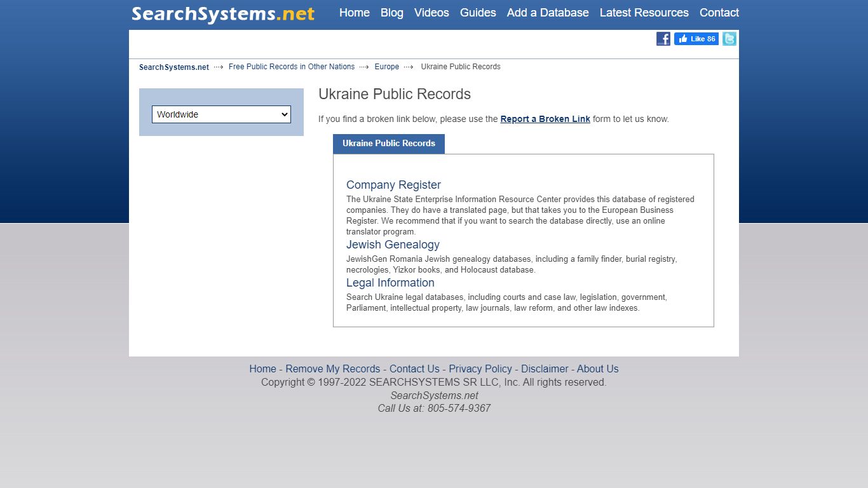Click the 'Ukraine Public Records' breadcrumb text
Screen dimensions: 868x488
tap(461, 67)
